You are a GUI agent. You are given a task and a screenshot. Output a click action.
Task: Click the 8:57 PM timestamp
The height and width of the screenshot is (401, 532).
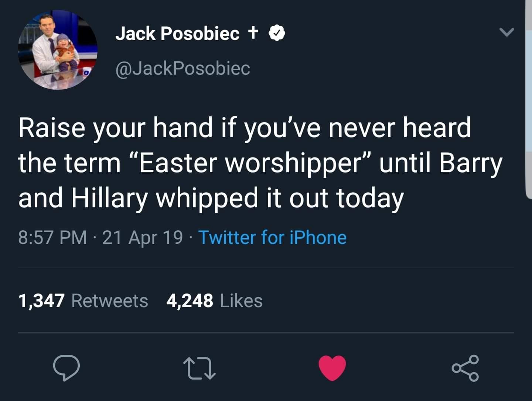(x=52, y=237)
